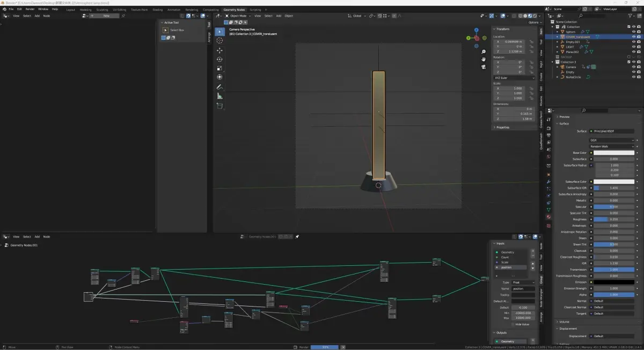The height and width of the screenshot is (350, 644).
Task: Click the pan hand icon in viewport
Action: (484, 59)
